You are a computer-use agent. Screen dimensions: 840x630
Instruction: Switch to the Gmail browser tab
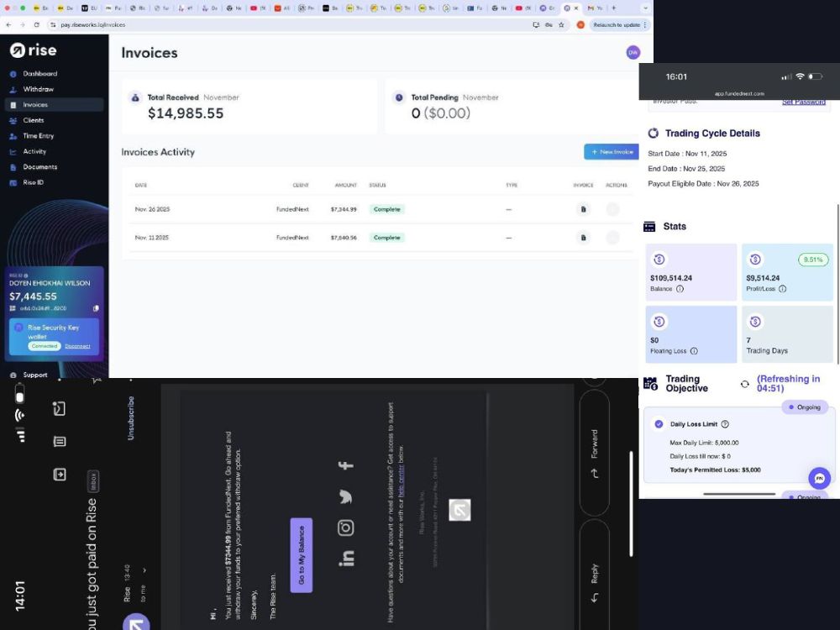[x=595, y=8]
